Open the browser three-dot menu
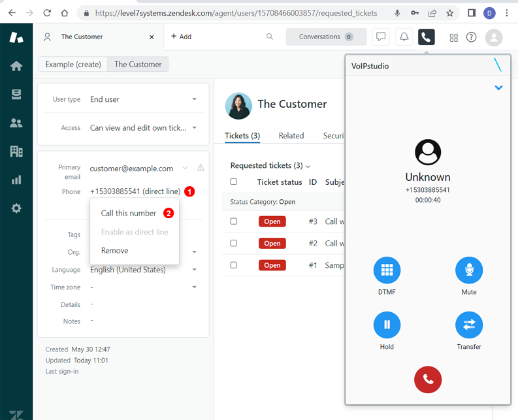The width and height of the screenshot is (518, 420). pos(507,13)
